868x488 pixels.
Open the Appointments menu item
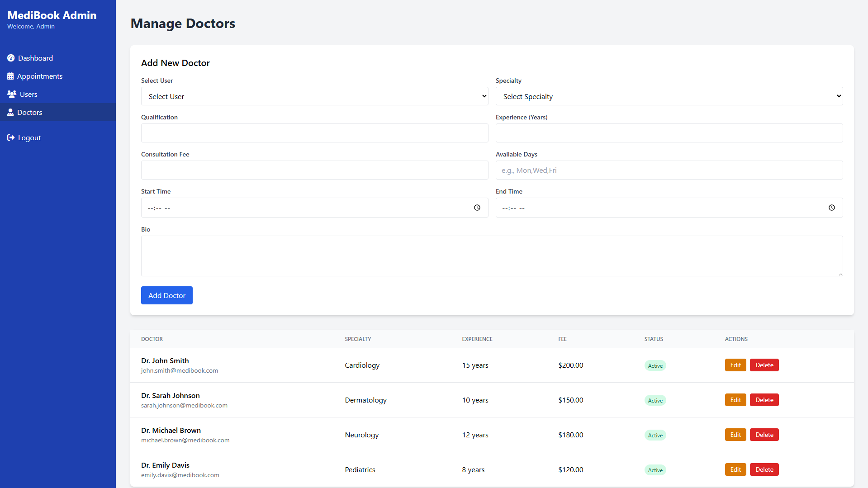[x=40, y=76]
